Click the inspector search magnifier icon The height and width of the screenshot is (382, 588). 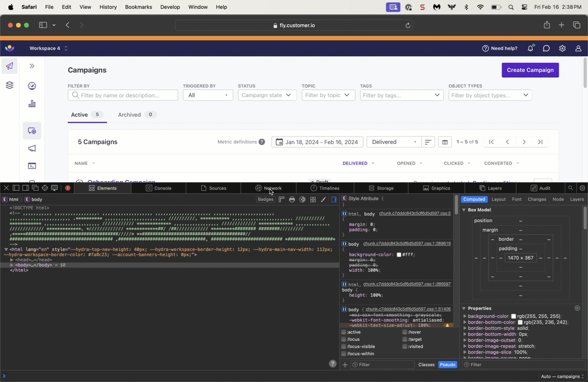(x=570, y=188)
